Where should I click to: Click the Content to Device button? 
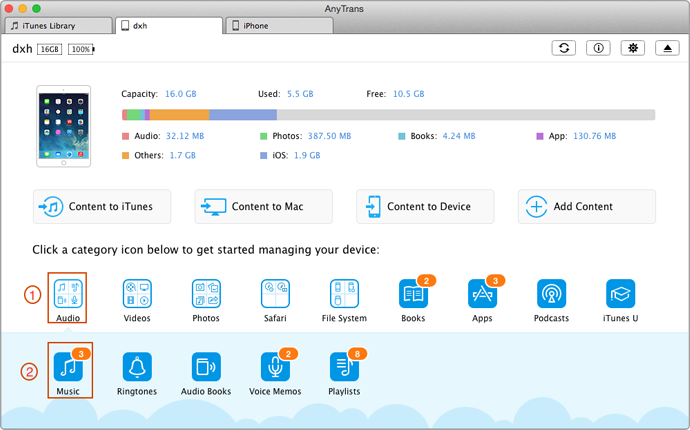425,206
